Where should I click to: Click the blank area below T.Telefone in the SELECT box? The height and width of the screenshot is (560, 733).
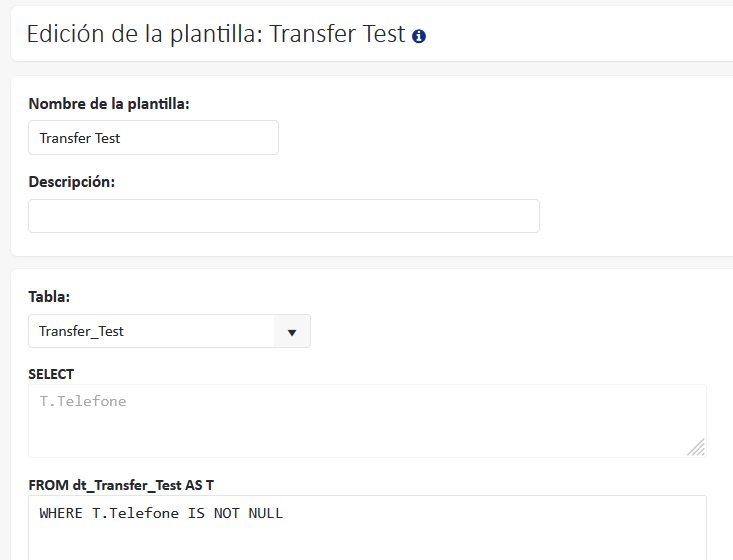coord(300,435)
